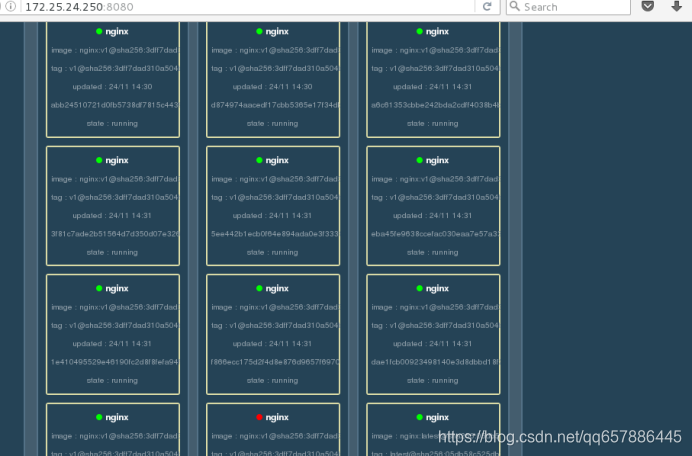The width and height of the screenshot is (692, 456).
Task: Select container ID d874974aacedf17cbb5365e17f34d
Action: 275,105
